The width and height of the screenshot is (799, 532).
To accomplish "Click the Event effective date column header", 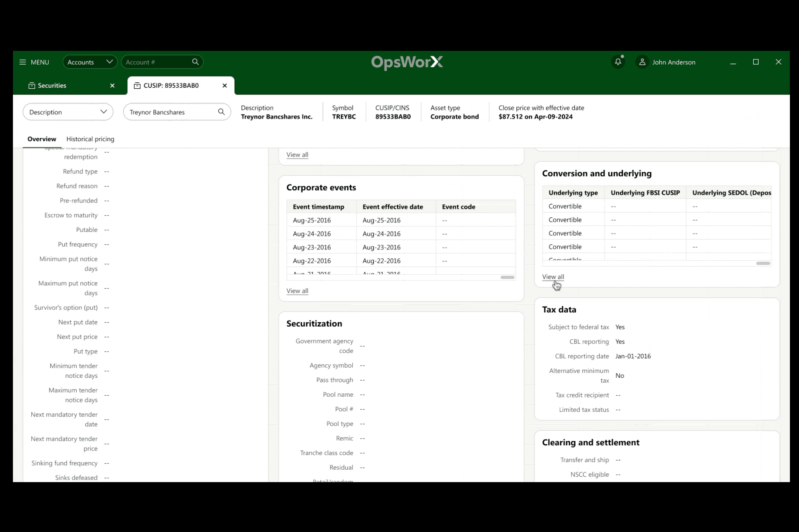I will pyautogui.click(x=392, y=207).
